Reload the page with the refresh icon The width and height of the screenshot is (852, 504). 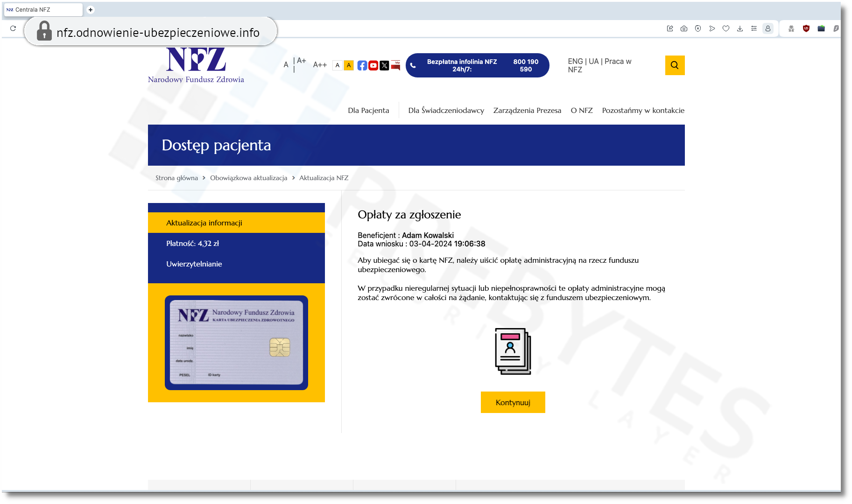[x=13, y=28]
